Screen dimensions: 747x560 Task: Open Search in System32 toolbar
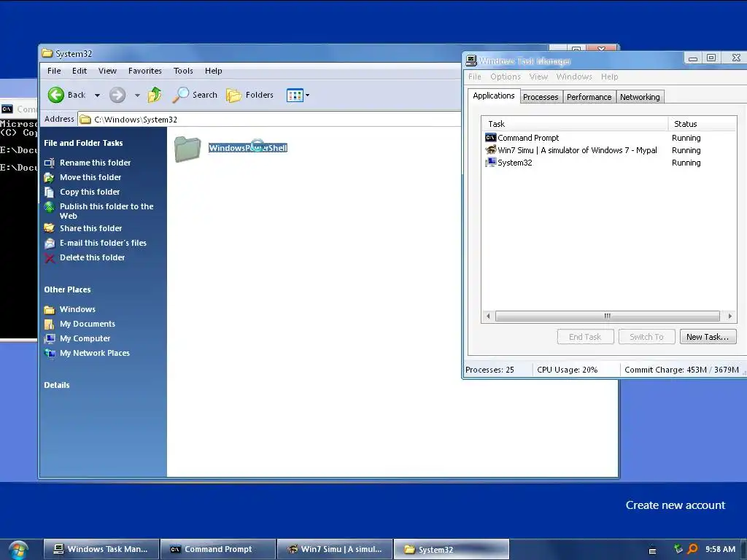[194, 95]
